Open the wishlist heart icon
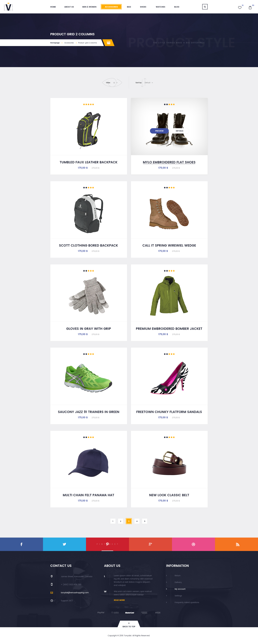Image resolution: width=258 pixels, height=644 pixels. [240, 8]
